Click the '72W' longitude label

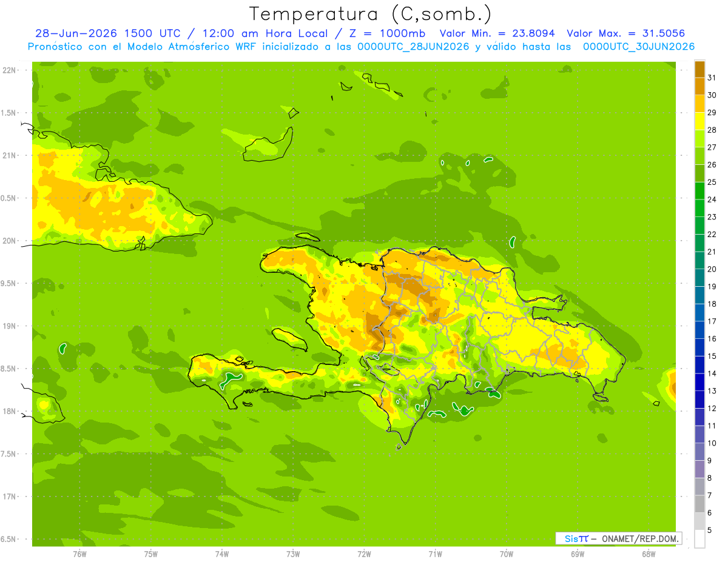click(x=364, y=554)
